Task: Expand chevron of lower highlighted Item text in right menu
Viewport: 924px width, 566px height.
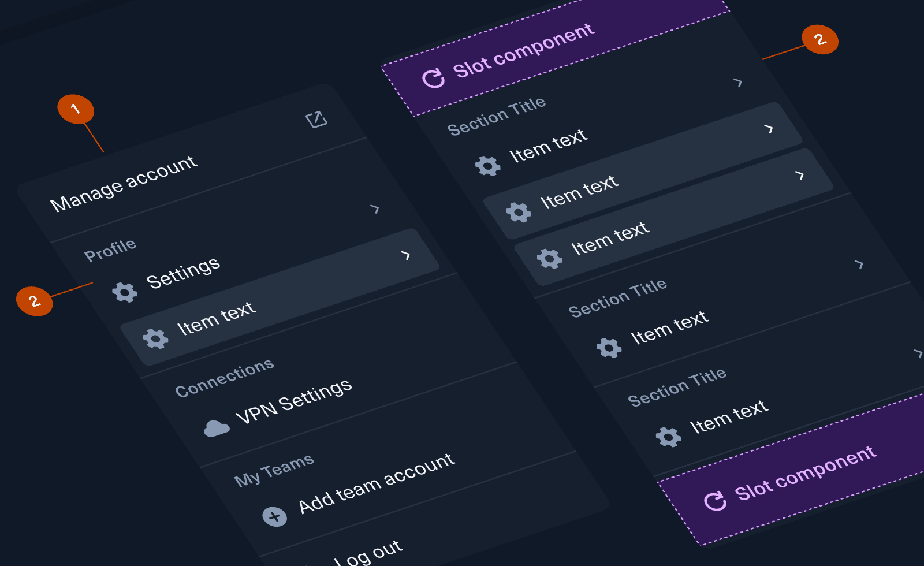Action: pos(800,175)
